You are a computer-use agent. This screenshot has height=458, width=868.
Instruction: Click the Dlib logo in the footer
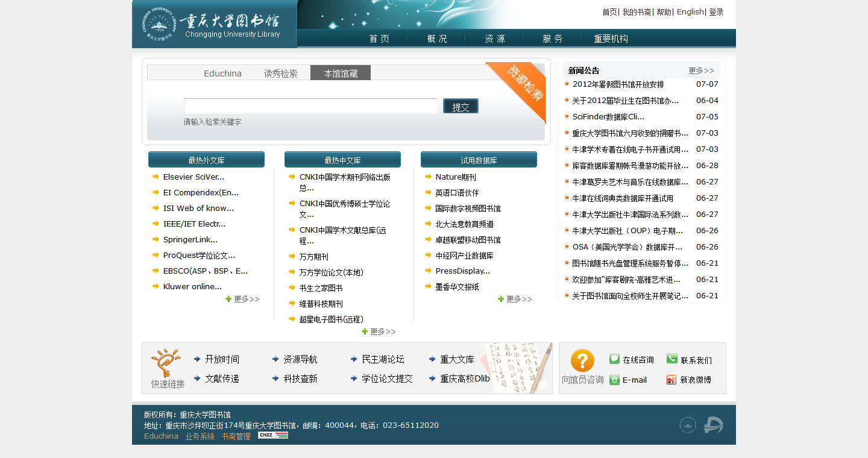[x=713, y=425]
